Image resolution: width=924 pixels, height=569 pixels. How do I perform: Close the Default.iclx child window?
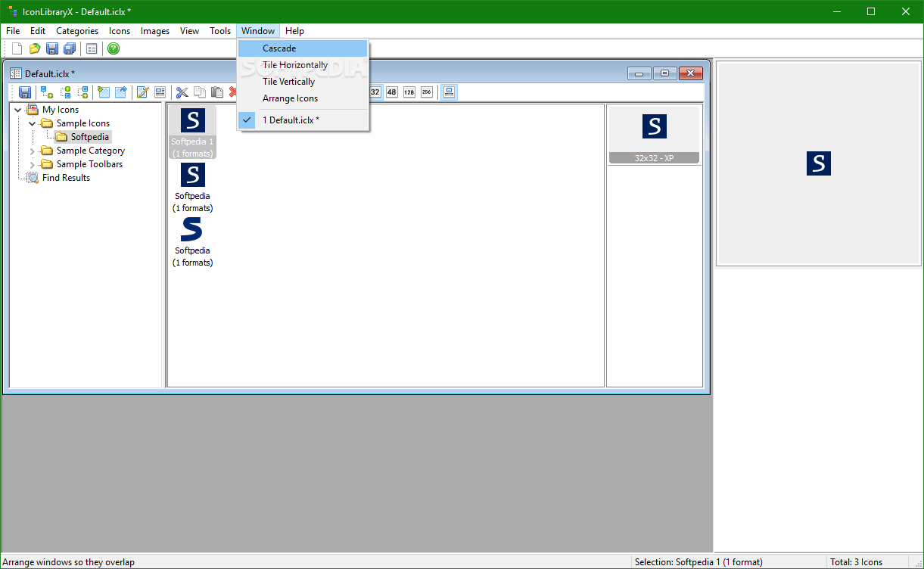click(x=691, y=73)
